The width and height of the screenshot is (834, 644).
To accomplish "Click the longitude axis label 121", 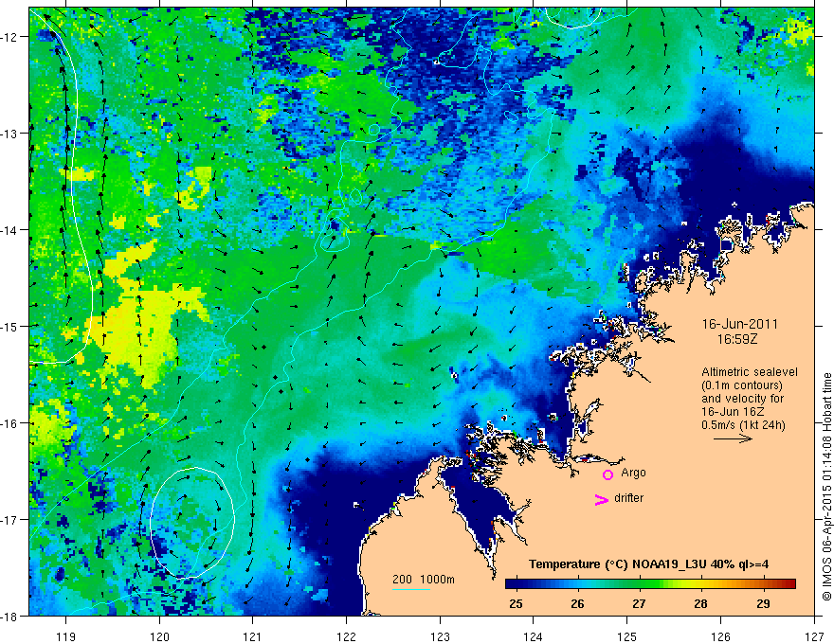I will tap(253, 636).
